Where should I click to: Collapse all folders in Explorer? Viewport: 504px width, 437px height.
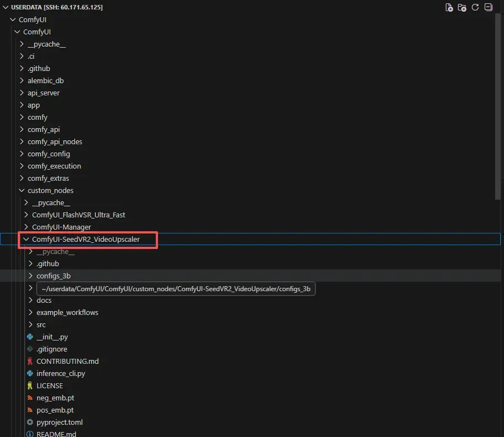(488, 7)
